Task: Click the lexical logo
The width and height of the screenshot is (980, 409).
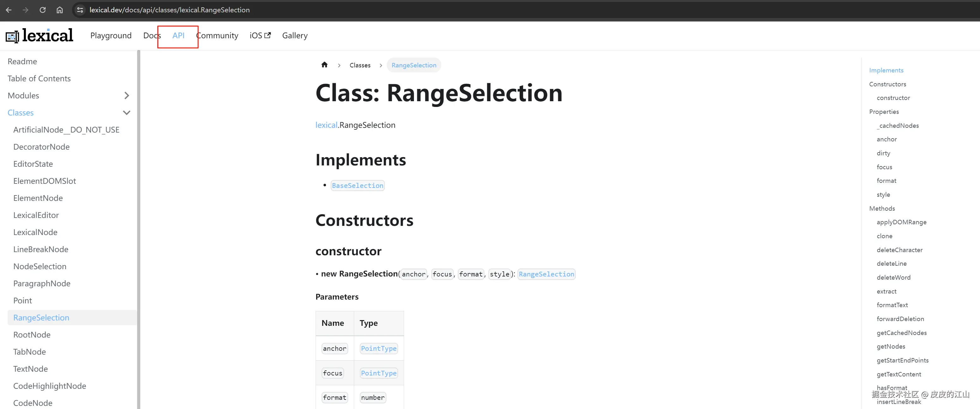Action: (39, 36)
